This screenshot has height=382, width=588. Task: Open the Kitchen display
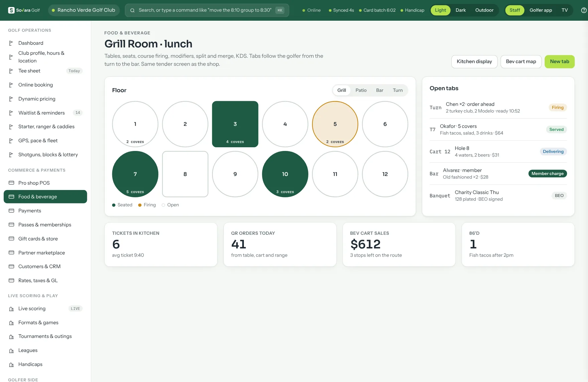(474, 62)
